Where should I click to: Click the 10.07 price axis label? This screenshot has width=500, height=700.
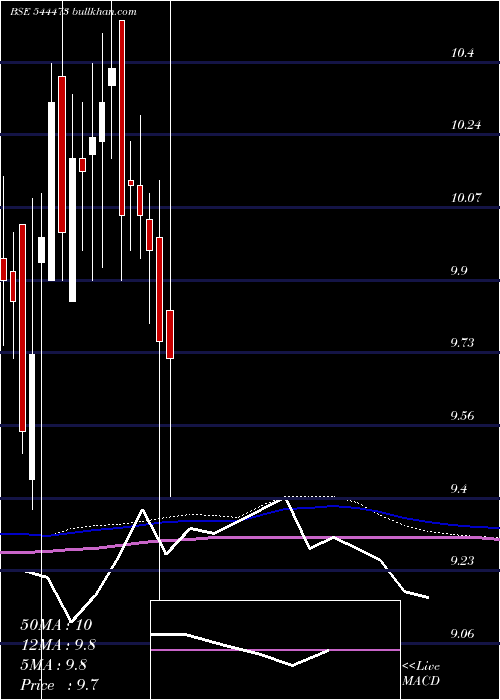[466, 197]
